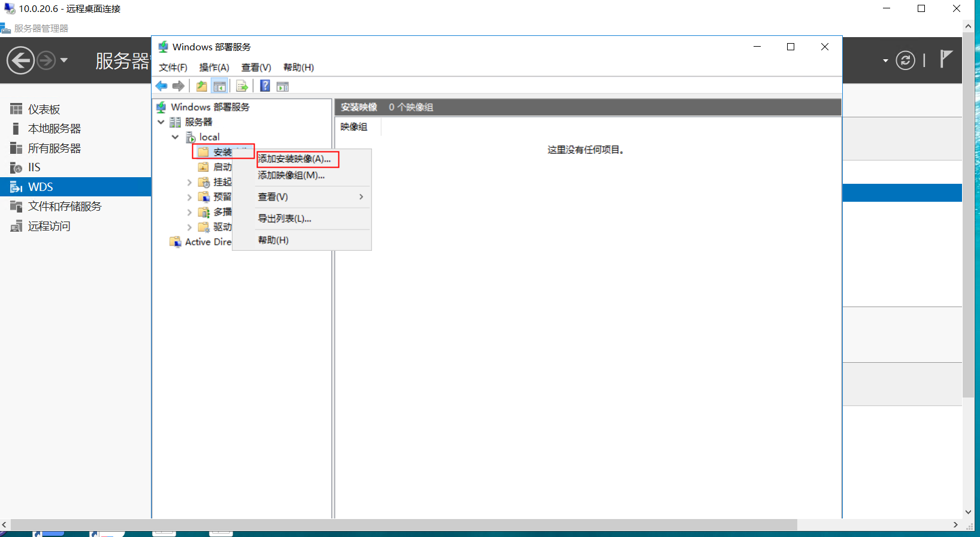Click the blue Help question mark icon
The height and width of the screenshot is (537, 980).
(x=265, y=86)
